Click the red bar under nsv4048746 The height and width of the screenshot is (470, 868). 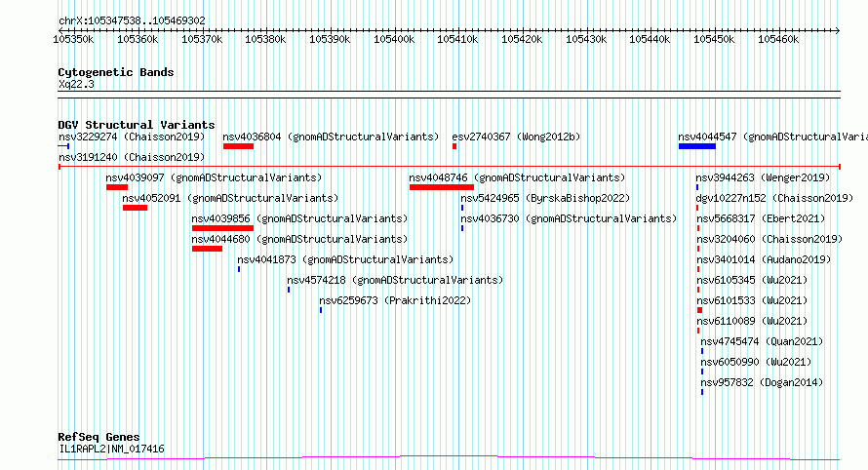tap(442, 187)
